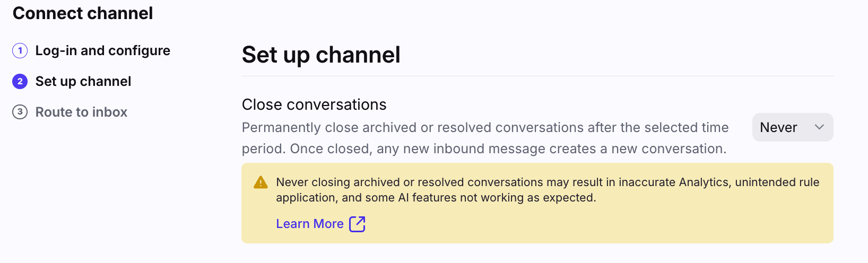868x263 pixels.
Task: Click the step 2 filled circle icon
Action: [x=20, y=82]
